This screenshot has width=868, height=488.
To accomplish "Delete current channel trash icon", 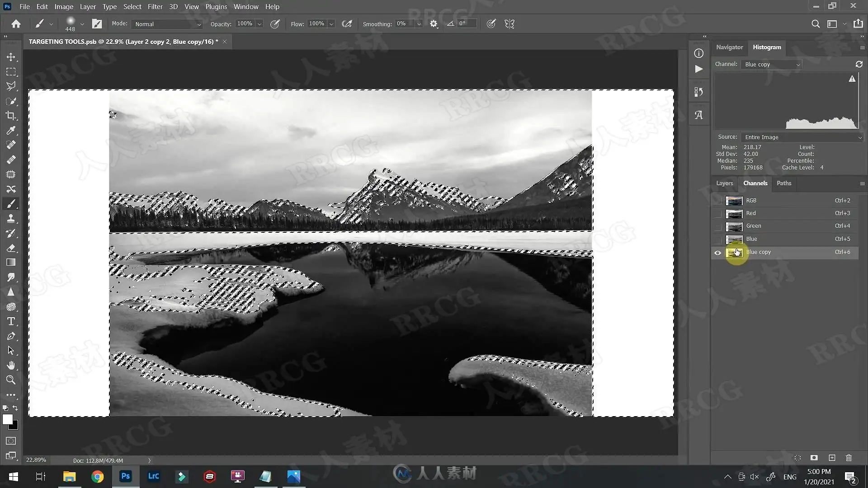I will coord(849,458).
